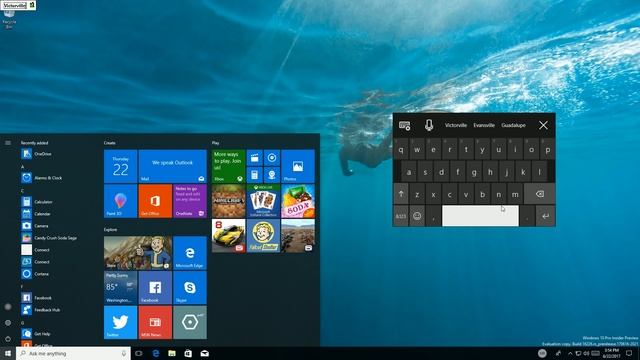
Task: Open the Mail tile "We speak Outlook"
Action: (x=173, y=166)
